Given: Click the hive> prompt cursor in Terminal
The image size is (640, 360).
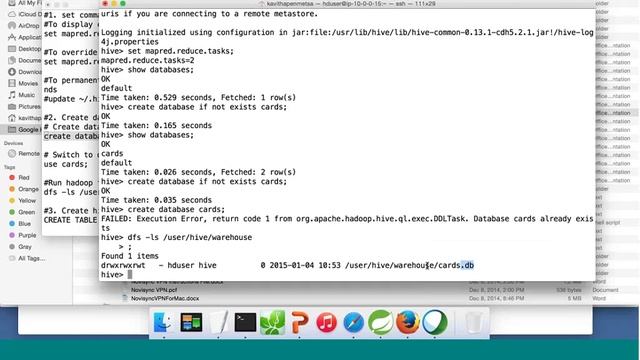Looking at the screenshot, I should click(130, 275).
